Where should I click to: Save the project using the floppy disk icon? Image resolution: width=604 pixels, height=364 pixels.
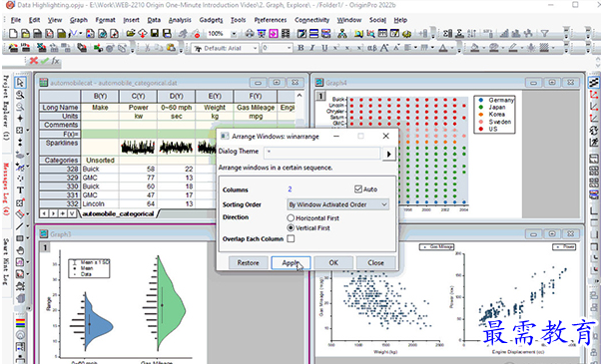[155, 34]
